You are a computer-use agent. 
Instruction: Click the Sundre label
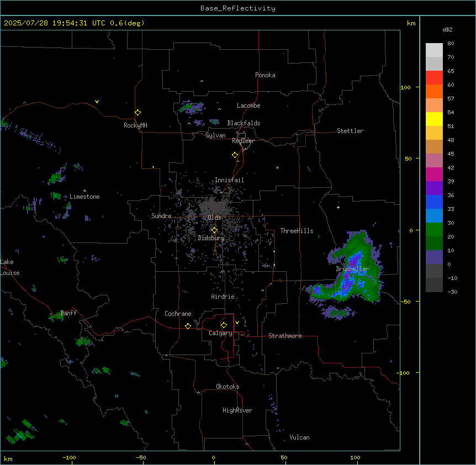pyautogui.click(x=161, y=216)
